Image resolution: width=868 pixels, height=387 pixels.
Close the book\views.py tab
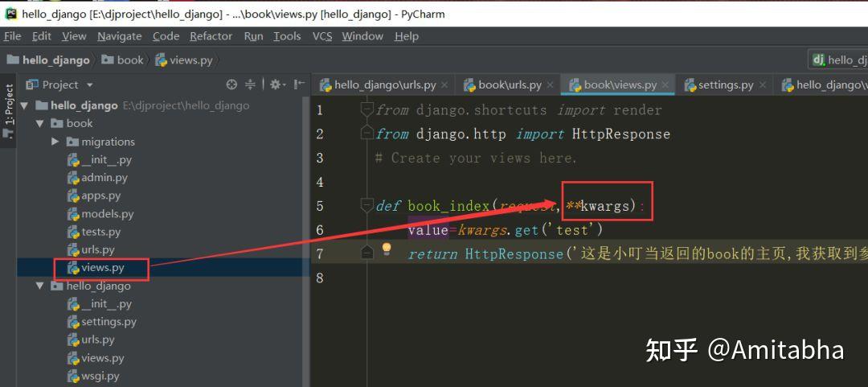point(665,84)
